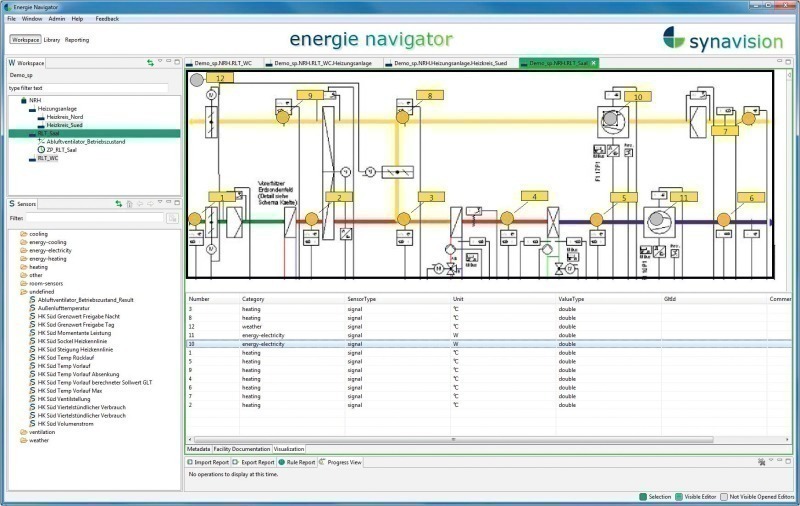Viewport: 800px width, 506px height.
Task: Select RLT_WC in the workspace tree
Action: pos(47,158)
